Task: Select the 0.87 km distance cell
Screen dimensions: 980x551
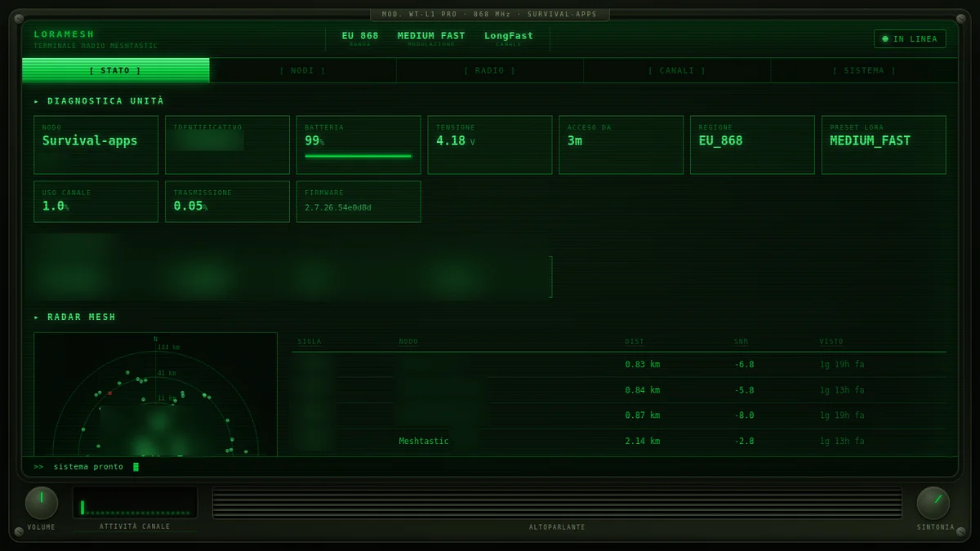Action: (x=643, y=415)
